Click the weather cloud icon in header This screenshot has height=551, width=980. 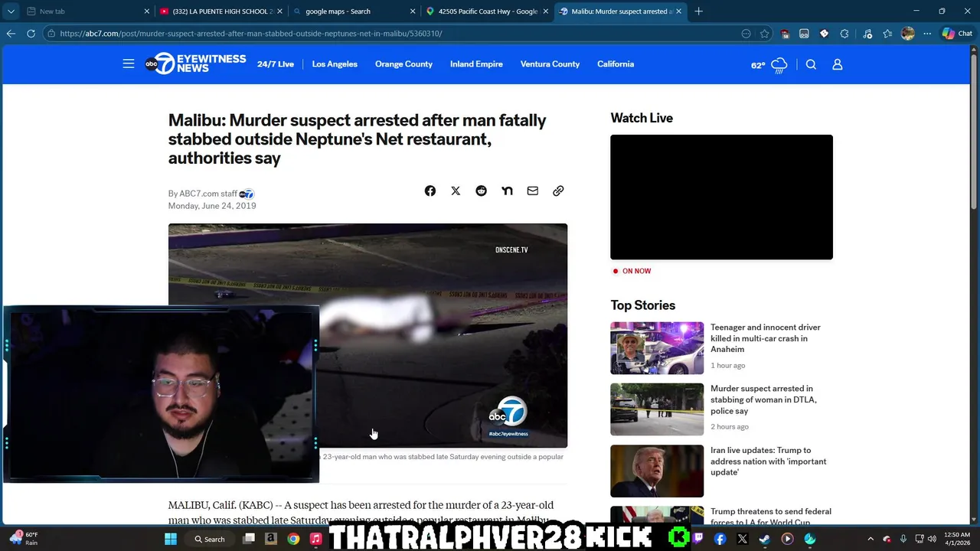click(779, 65)
